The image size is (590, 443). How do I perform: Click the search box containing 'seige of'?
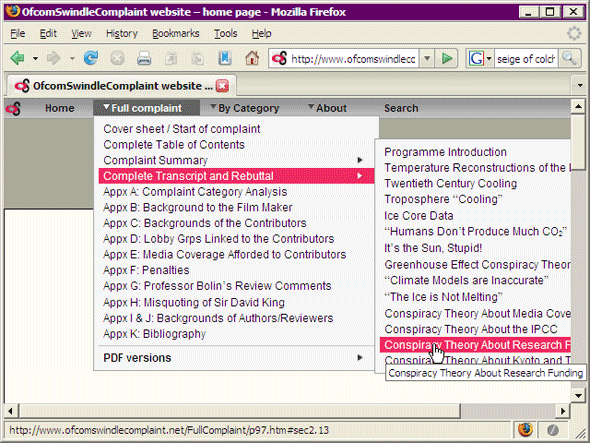coord(526,59)
